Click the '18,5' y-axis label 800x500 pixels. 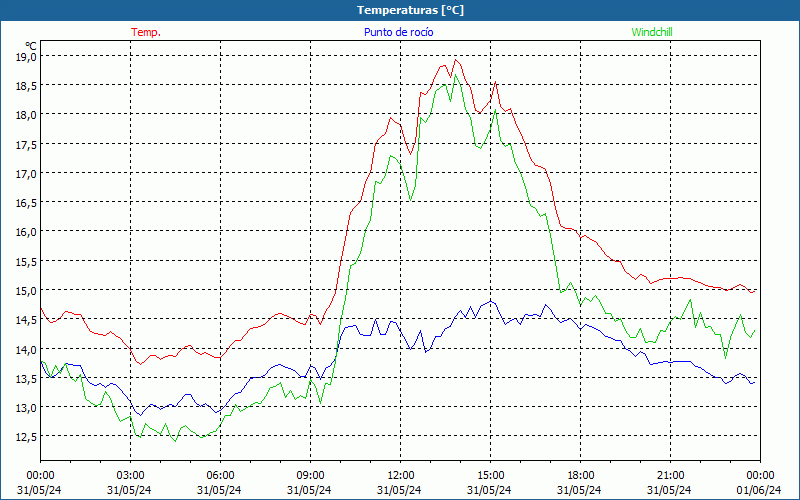click(x=26, y=85)
